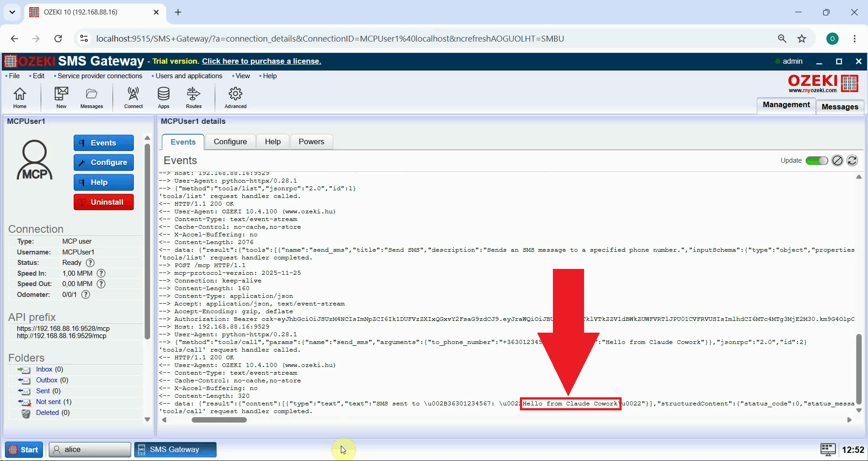The image size is (868, 461).
Task: Open the Deleted folder link
Action: [47, 413]
